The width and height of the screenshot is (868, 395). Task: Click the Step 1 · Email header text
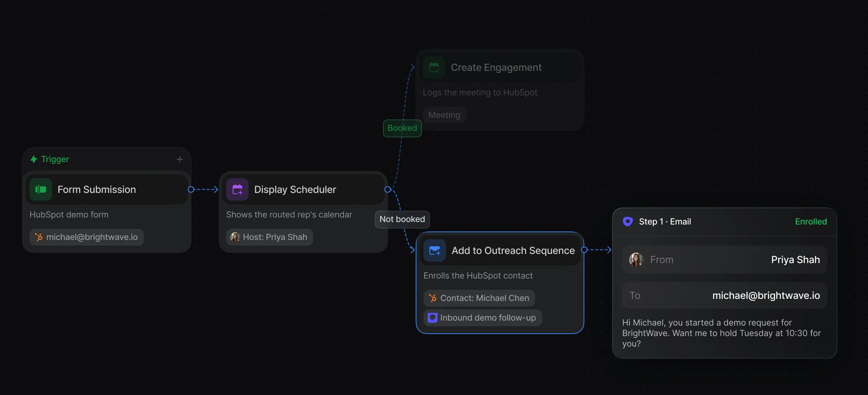click(x=665, y=222)
